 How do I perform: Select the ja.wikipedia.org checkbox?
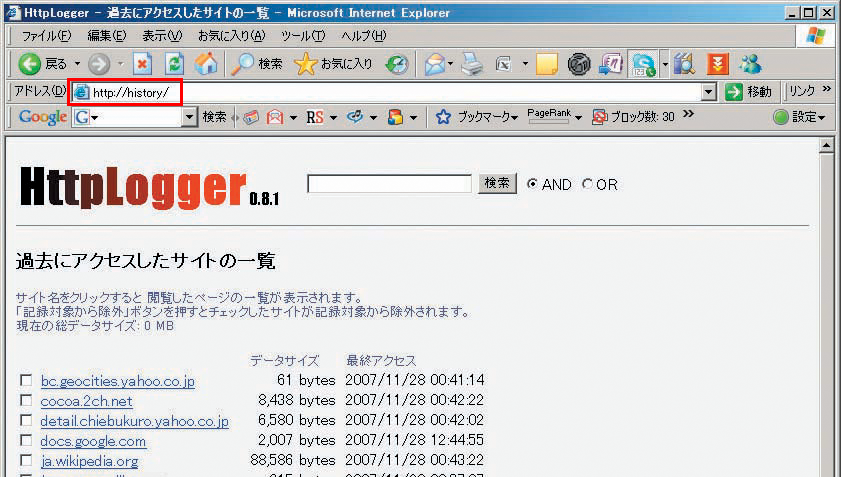26,460
